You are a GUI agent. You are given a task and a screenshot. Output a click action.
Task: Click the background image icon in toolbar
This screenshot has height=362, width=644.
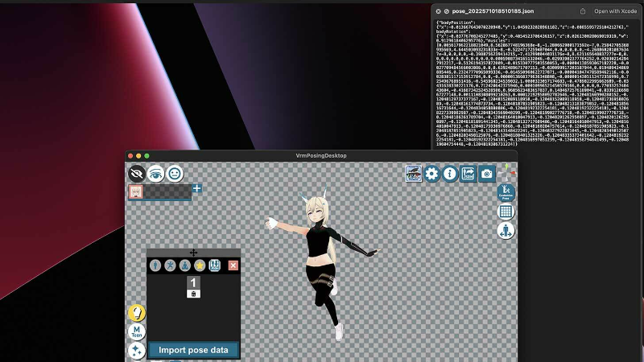[414, 173]
